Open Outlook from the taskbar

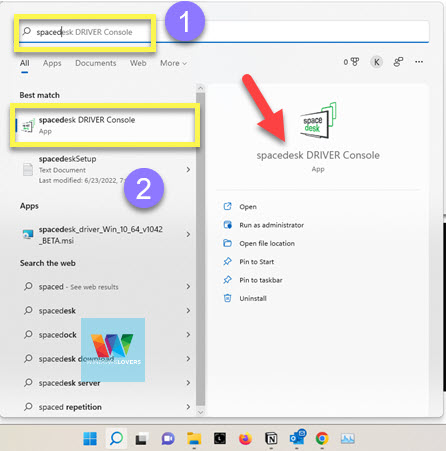[x=297, y=437]
